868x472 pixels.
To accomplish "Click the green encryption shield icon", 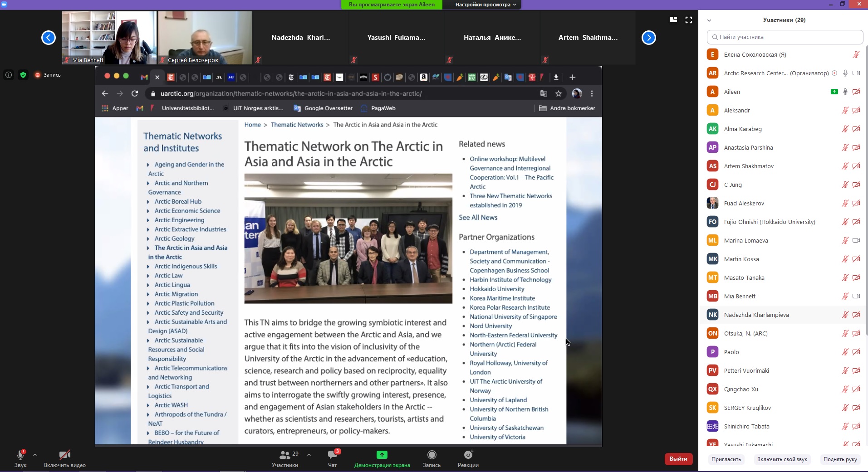I will pos(23,75).
